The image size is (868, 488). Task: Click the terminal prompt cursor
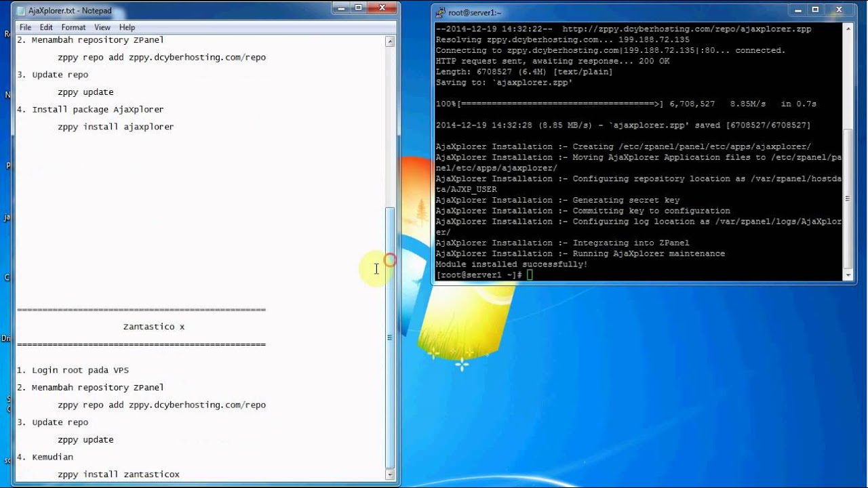(530, 274)
